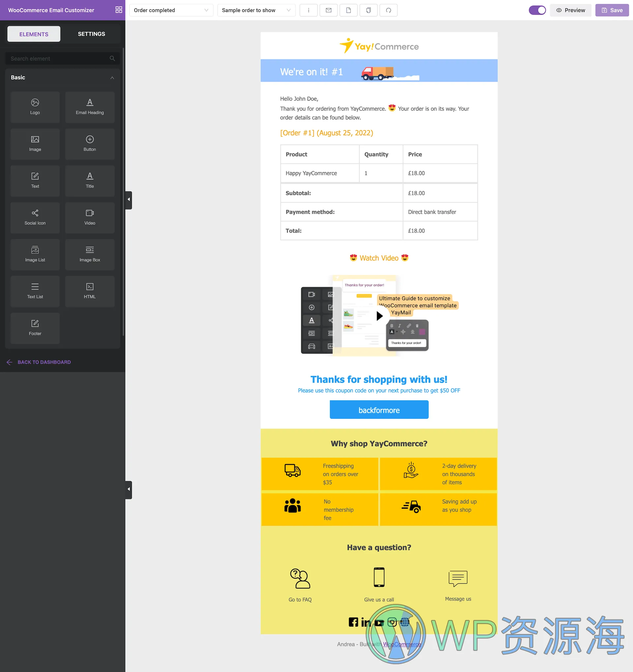Click the info (i) toolbar button
The width and height of the screenshot is (633, 672).
pyautogui.click(x=308, y=10)
